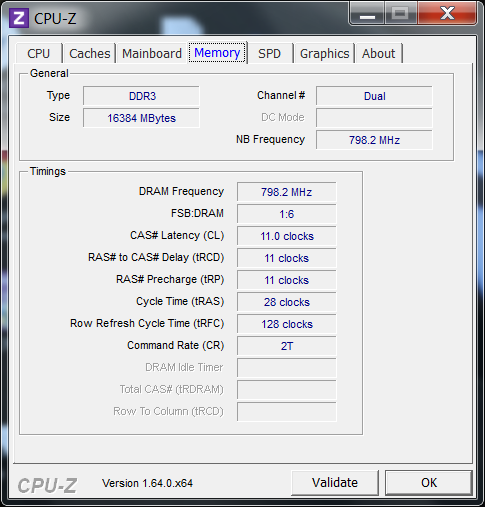This screenshot has height=507, width=485.
Task: Close the CPU-Z window with X
Action: 447,13
